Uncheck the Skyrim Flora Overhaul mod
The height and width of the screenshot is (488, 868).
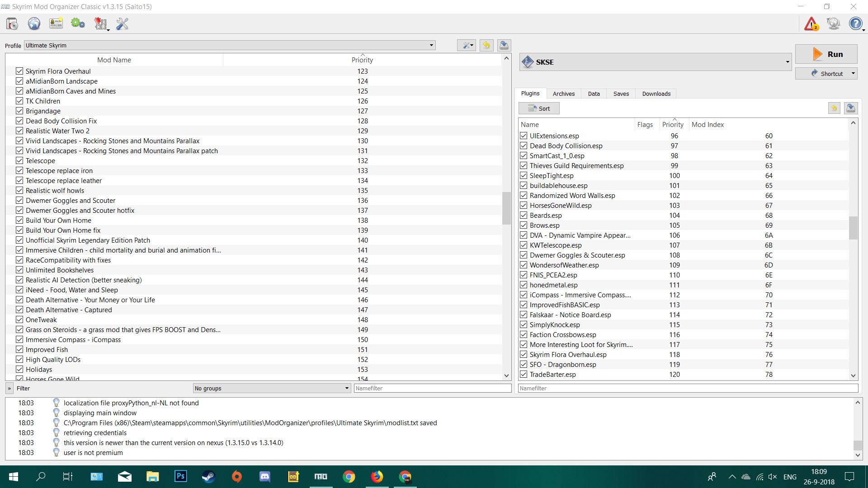pyautogui.click(x=19, y=71)
